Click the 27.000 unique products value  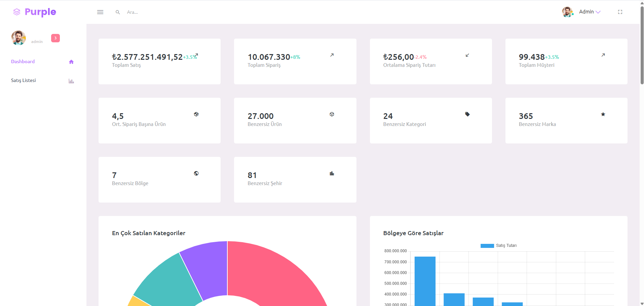click(x=261, y=116)
